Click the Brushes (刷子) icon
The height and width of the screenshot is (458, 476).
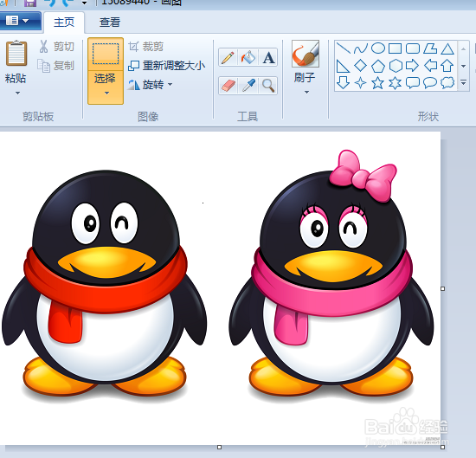(306, 54)
